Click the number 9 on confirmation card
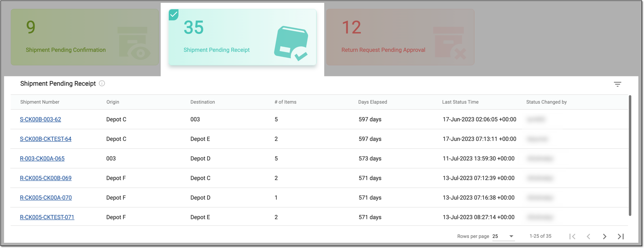Viewport: 644px width, 248px height. 31,27
